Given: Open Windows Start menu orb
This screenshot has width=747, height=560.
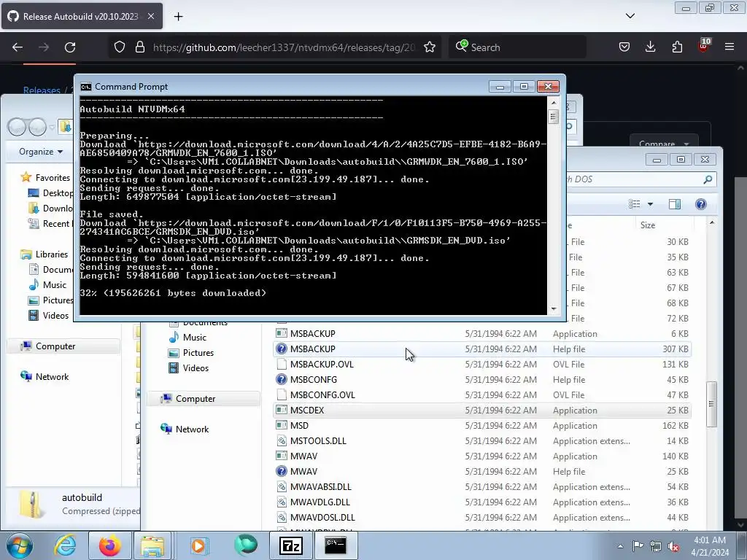Looking at the screenshot, I should [20, 545].
